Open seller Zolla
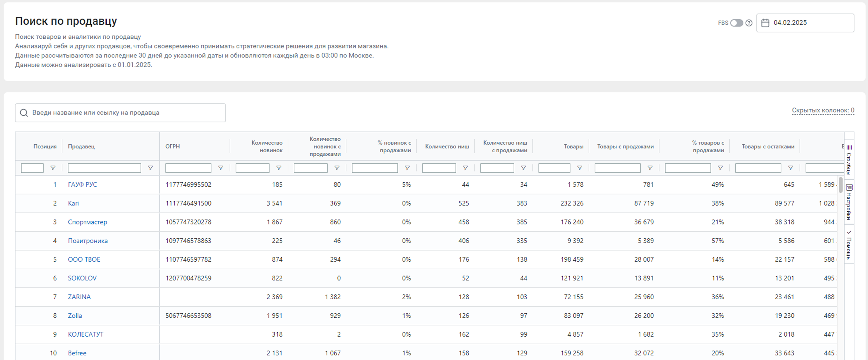The image size is (868, 360). [75, 316]
